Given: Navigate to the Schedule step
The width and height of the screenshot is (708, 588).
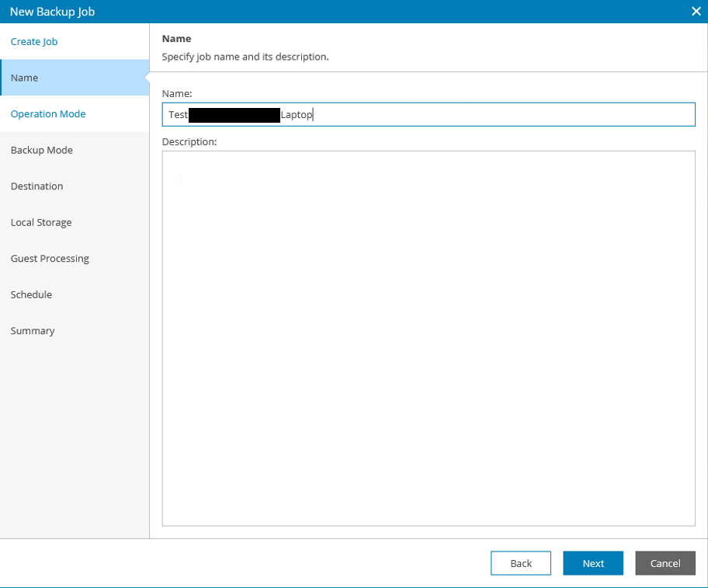Looking at the screenshot, I should (x=31, y=294).
